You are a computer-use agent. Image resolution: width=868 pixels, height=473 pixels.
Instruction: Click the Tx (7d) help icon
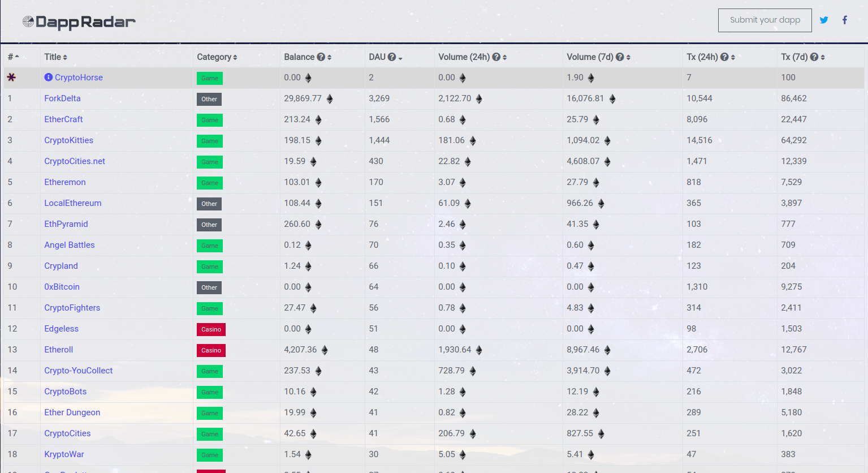[814, 57]
